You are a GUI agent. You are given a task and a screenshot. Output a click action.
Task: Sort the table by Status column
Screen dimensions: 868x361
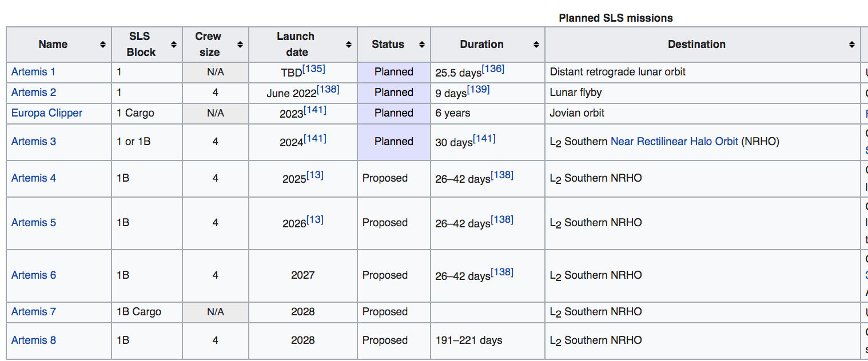coord(423,44)
